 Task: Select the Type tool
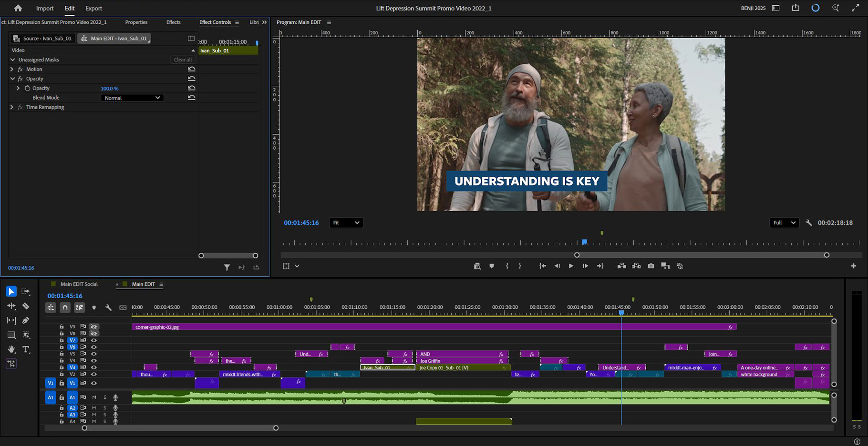click(26, 349)
